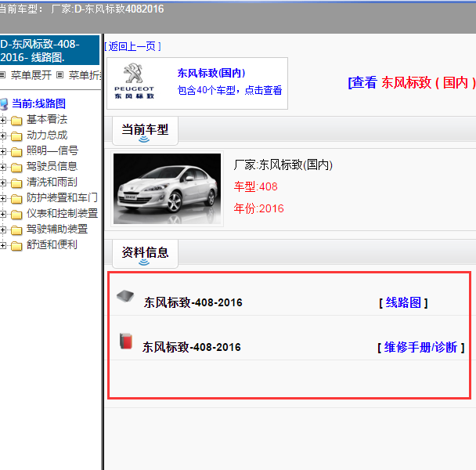Screen dimensions: 476x470
Task: Expand the 驾驶辅助装置 tree node
Action: coord(2,230)
